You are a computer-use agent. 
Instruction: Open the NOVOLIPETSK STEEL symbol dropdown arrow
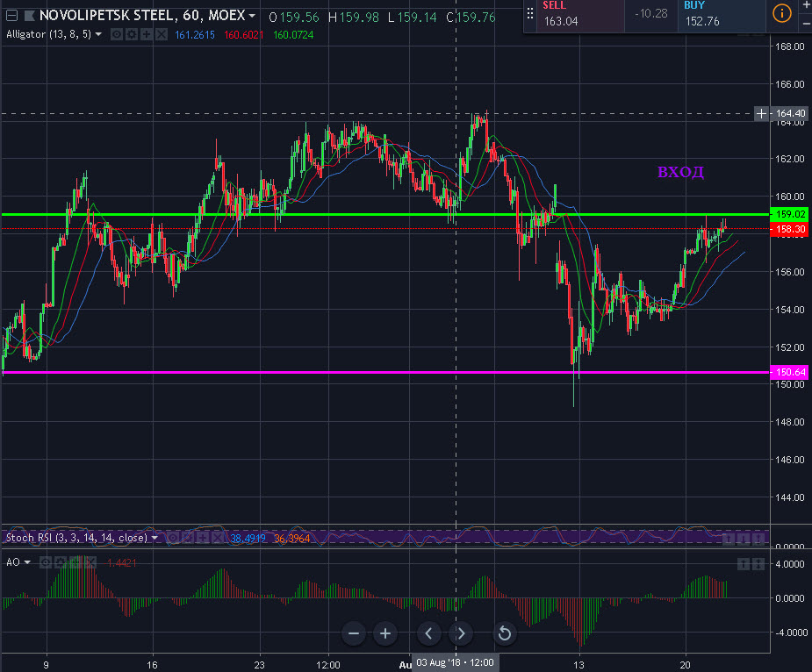coord(252,16)
